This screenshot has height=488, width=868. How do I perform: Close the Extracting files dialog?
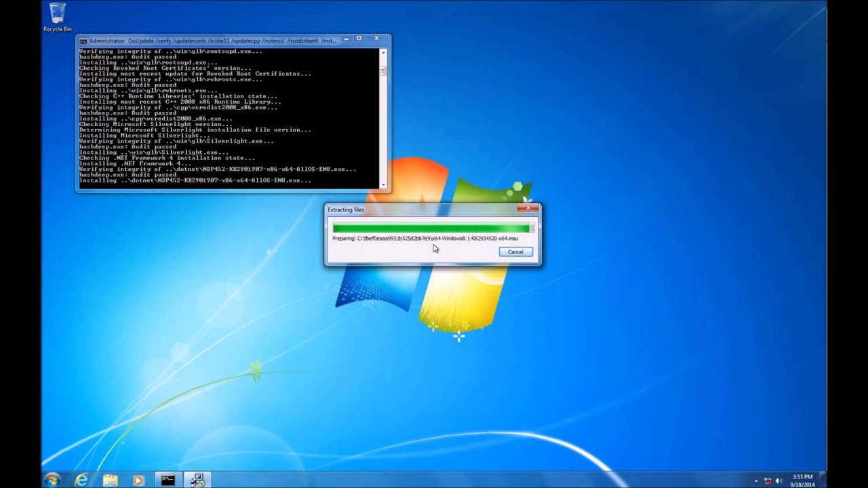[x=528, y=208]
